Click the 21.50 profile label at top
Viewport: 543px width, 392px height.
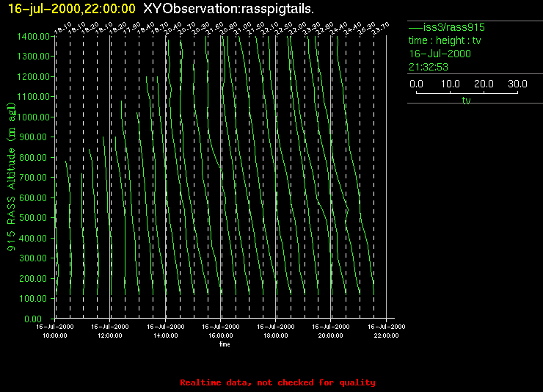point(256,28)
